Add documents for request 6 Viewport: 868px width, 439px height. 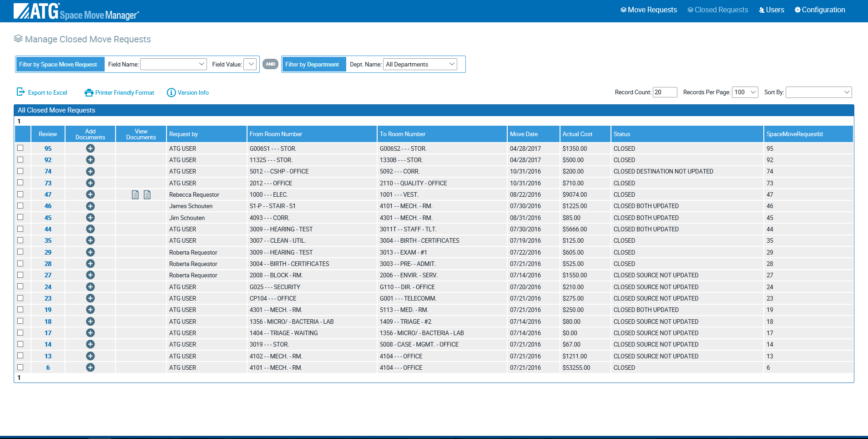[x=90, y=368]
